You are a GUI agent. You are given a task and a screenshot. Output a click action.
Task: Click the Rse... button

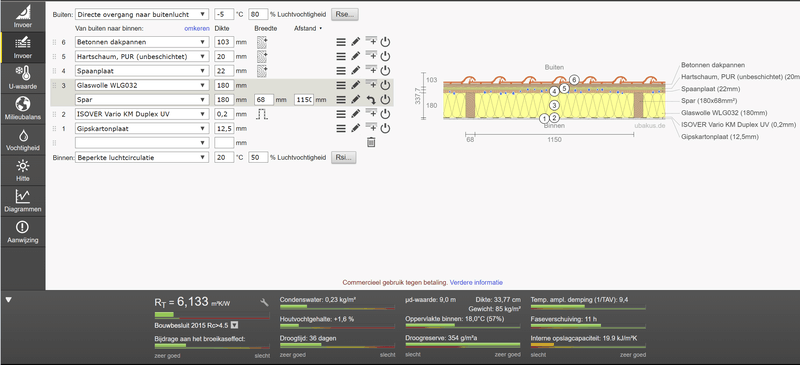(345, 14)
